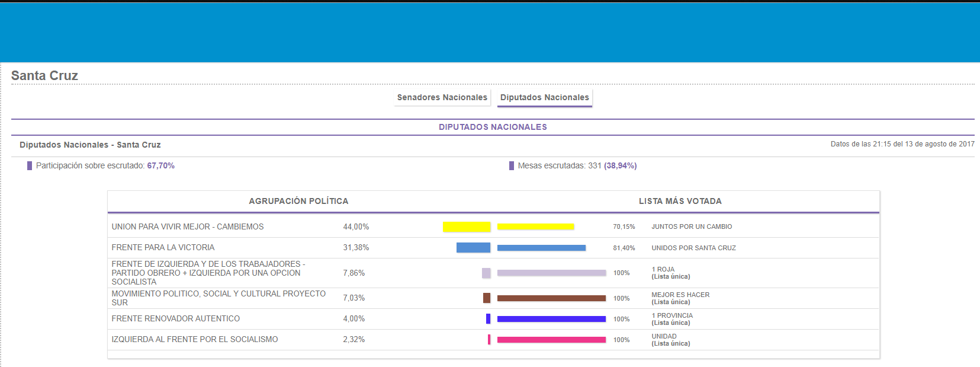The width and height of the screenshot is (980, 367).
Task: Click MEJOR ES HACER list name
Action: pyautogui.click(x=680, y=295)
